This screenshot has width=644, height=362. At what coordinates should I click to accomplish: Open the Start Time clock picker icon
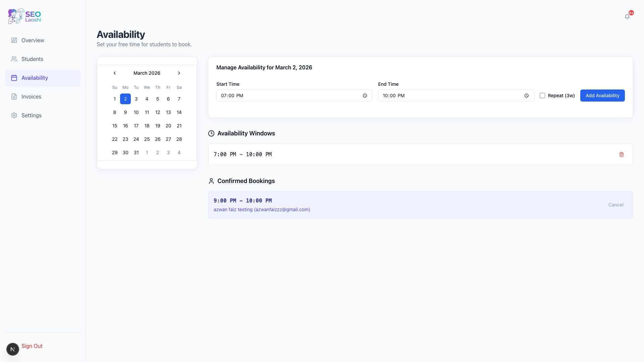[x=365, y=96]
